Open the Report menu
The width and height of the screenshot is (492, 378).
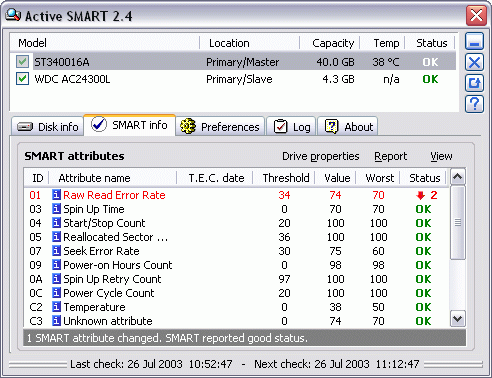click(391, 156)
